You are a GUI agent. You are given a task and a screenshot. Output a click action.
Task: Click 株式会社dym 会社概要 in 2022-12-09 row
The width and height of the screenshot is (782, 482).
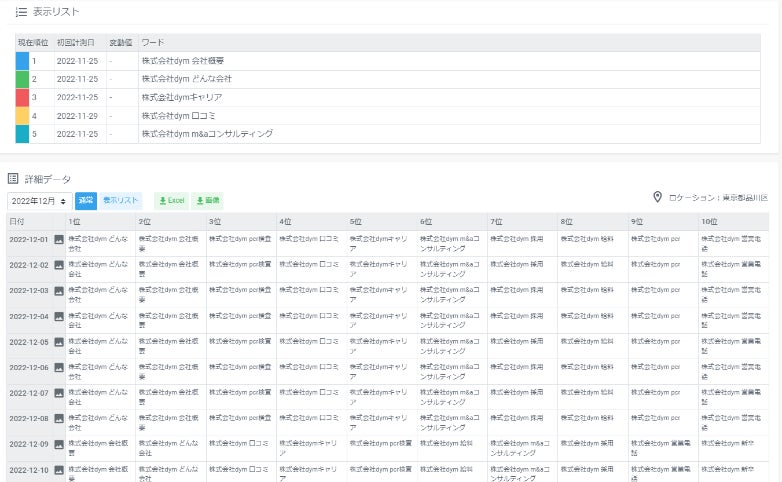tap(98, 448)
